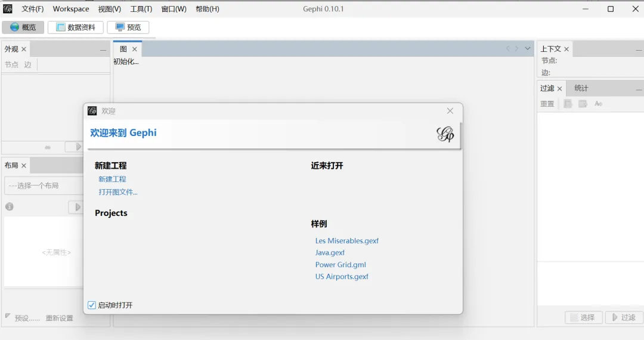Click the 样例 samples heading
644x340 pixels.
point(318,224)
